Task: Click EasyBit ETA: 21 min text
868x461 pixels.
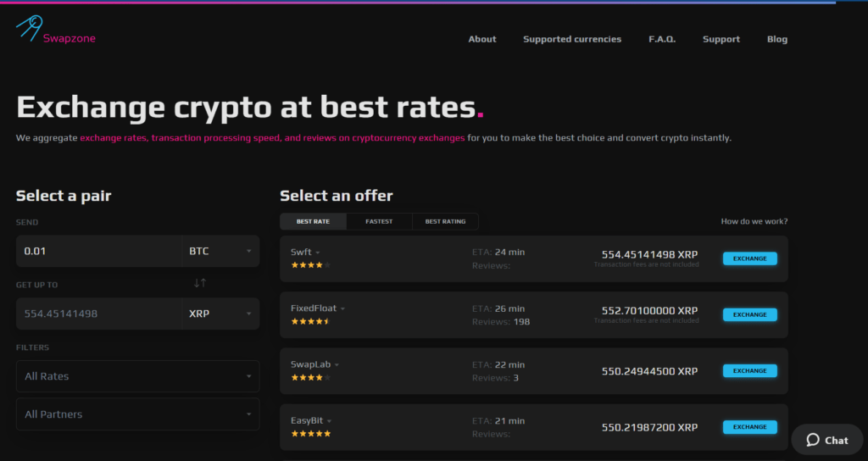Action: [x=498, y=420]
